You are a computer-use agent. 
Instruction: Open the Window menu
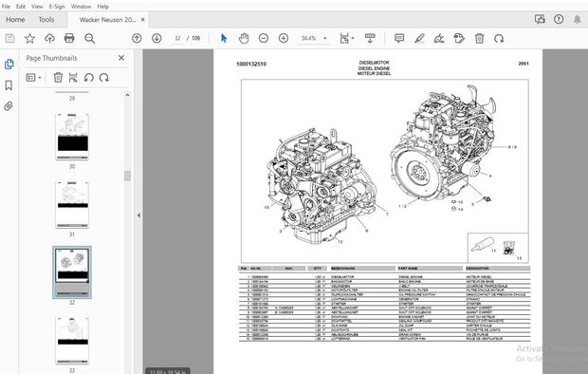(81, 7)
